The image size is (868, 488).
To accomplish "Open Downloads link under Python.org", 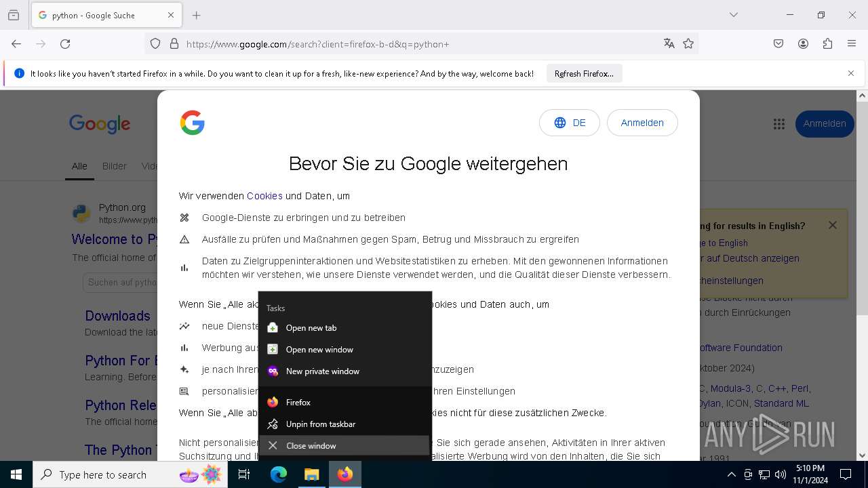I will (117, 316).
